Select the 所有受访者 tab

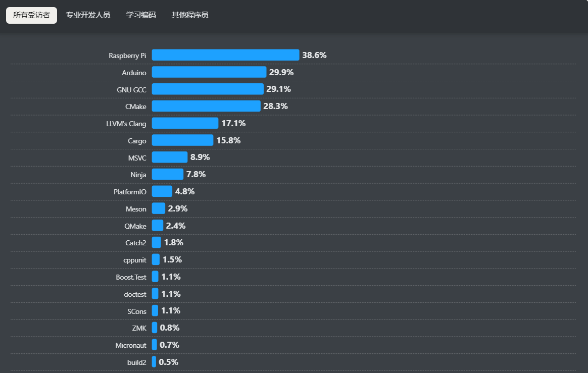click(31, 15)
